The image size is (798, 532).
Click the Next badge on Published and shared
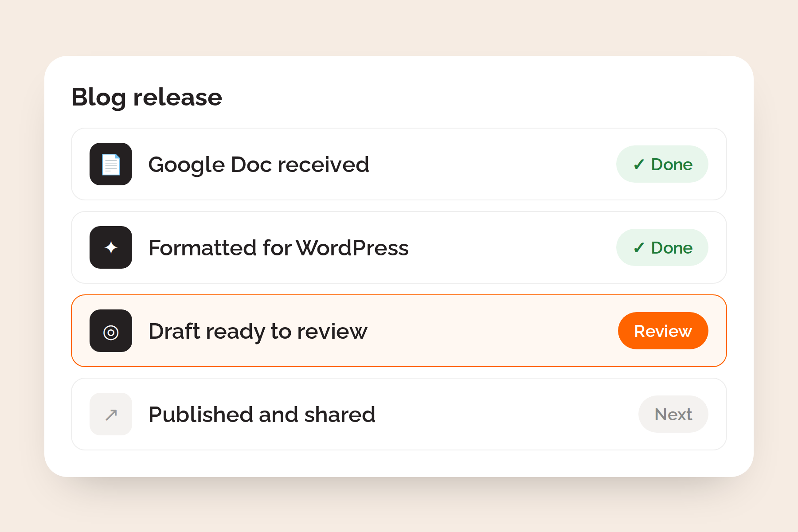(x=673, y=414)
